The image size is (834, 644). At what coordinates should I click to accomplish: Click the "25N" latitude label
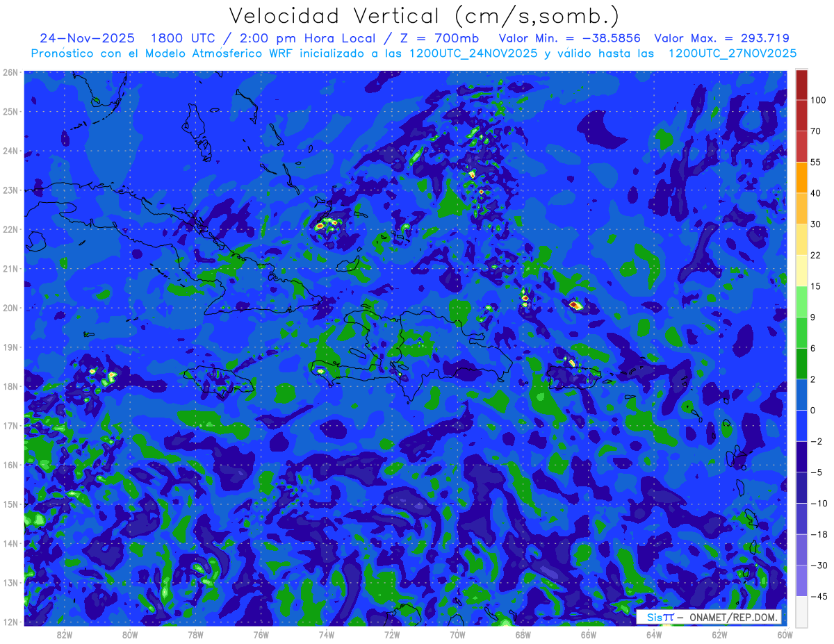[x=10, y=111]
